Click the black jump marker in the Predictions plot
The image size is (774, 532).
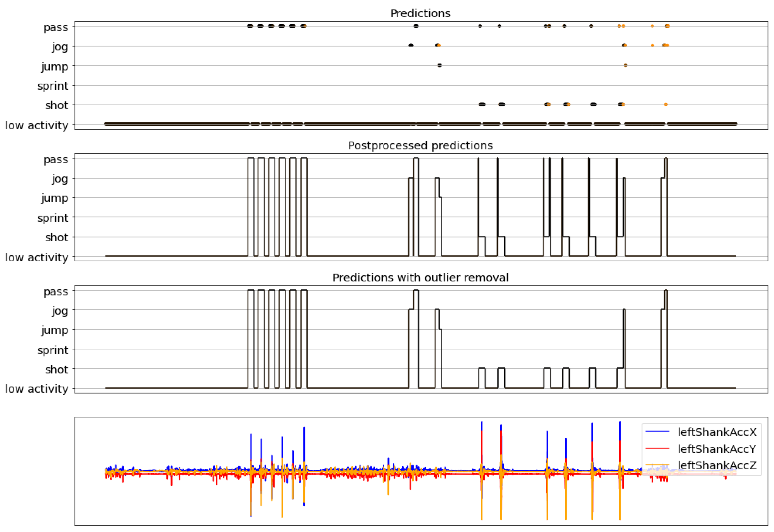439,65
